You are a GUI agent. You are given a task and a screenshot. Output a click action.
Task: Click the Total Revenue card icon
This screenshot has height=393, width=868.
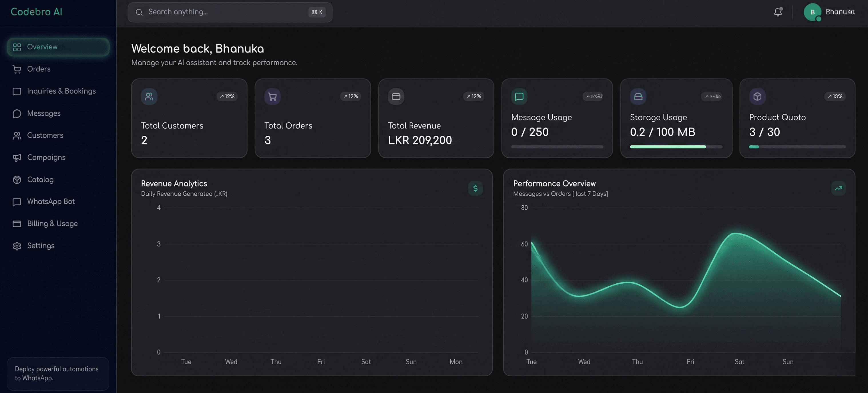pos(396,97)
